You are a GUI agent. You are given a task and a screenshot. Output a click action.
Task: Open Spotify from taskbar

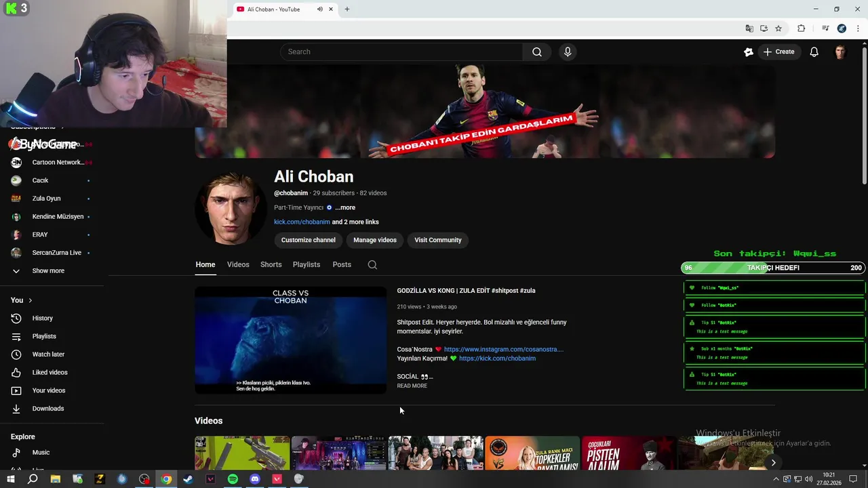click(233, 479)
